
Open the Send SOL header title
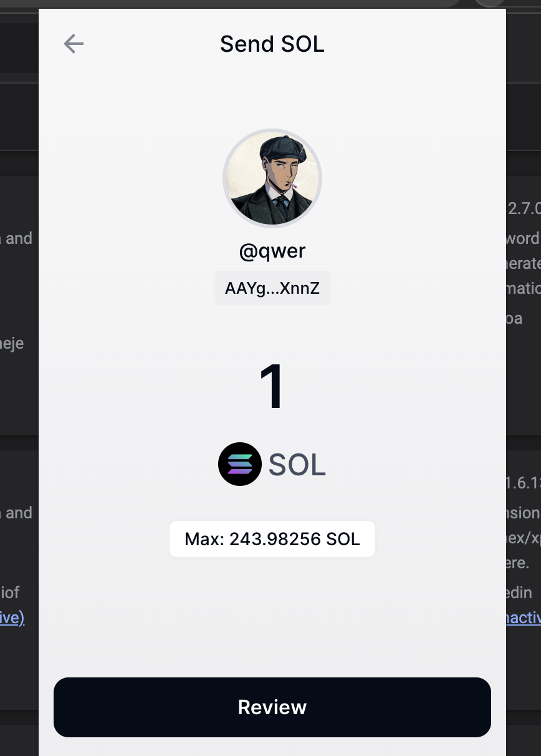[272, 44]
